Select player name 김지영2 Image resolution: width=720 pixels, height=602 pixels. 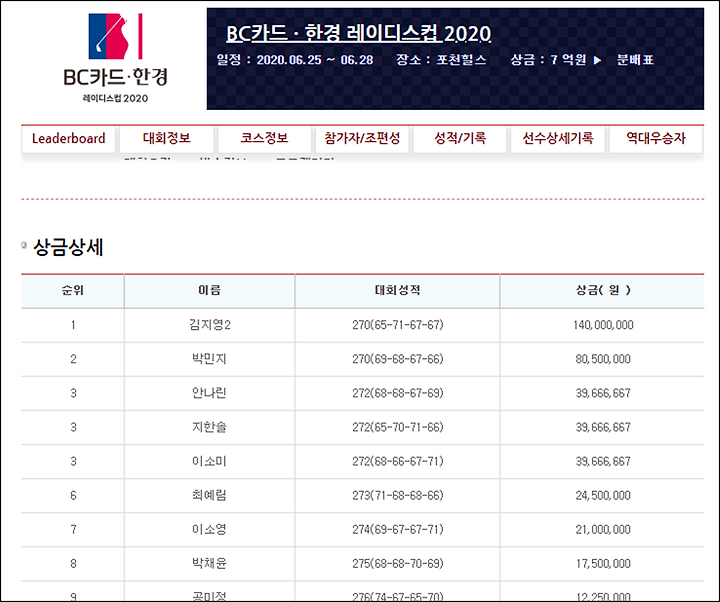tap(210, 325)
